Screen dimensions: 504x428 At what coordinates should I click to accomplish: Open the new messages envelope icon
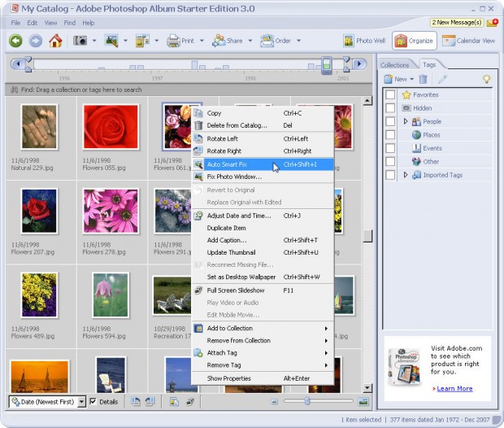click(492, 23)
